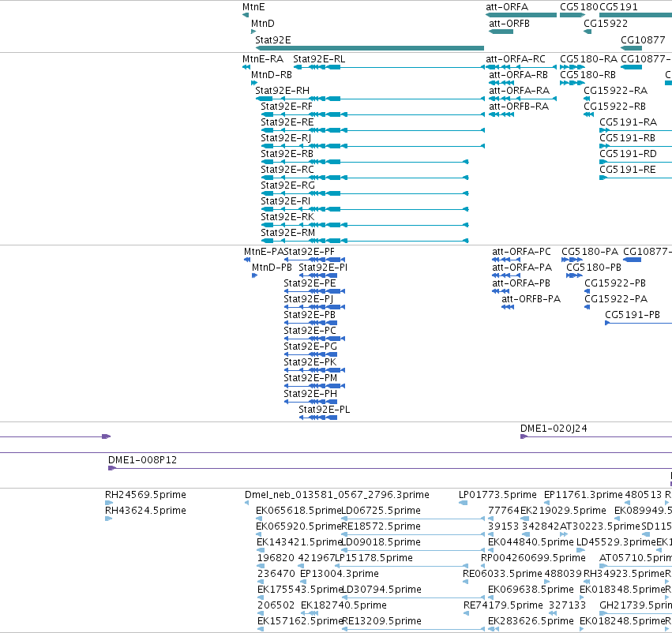The height and width of the screenshot is (633, 672).
Task: Select the RH43624.5prime EST label
Action: coord(146,511)
